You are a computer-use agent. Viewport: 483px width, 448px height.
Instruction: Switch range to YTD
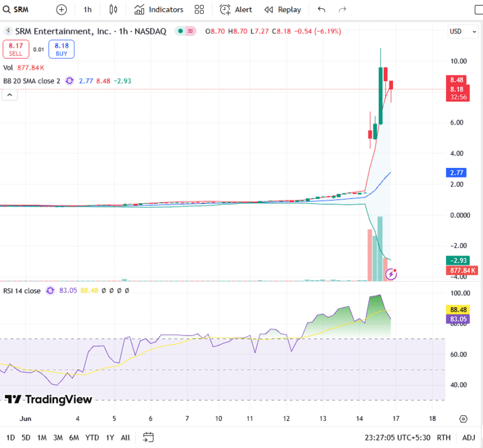92,437
